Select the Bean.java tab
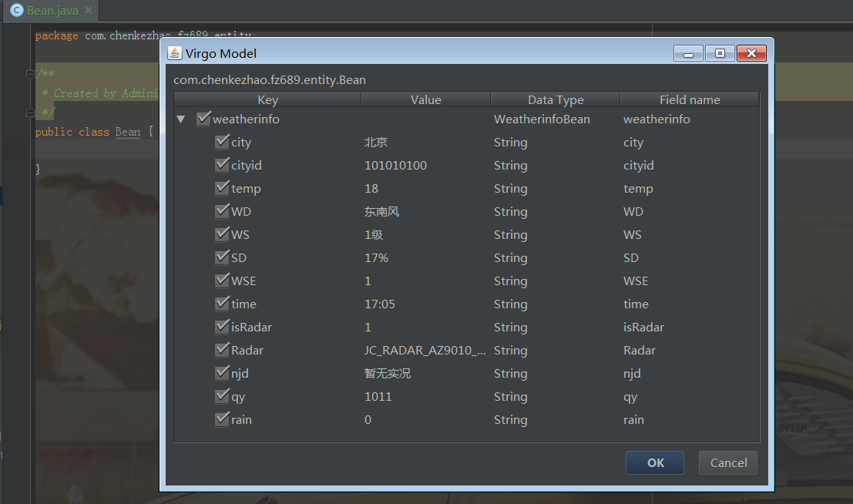853x504 pixels. pos(52,11)
